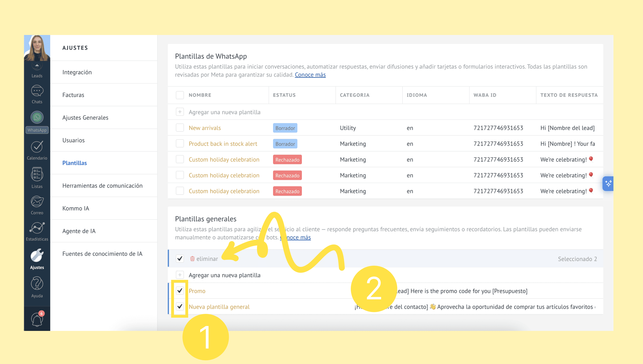Image resolution: width=643 pixels, height=364 pixels.
Task: Click the plus icon for a new general template
Action: tap(180, 275)
